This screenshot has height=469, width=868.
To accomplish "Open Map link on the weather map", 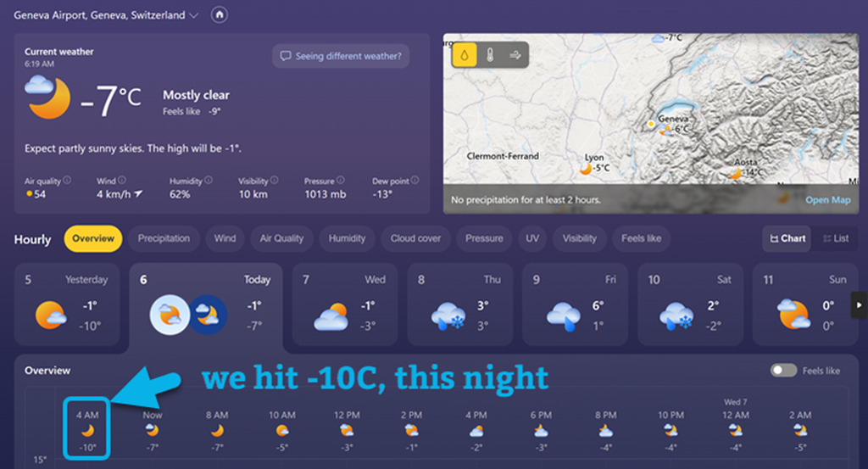I will (x=827, y=200).
